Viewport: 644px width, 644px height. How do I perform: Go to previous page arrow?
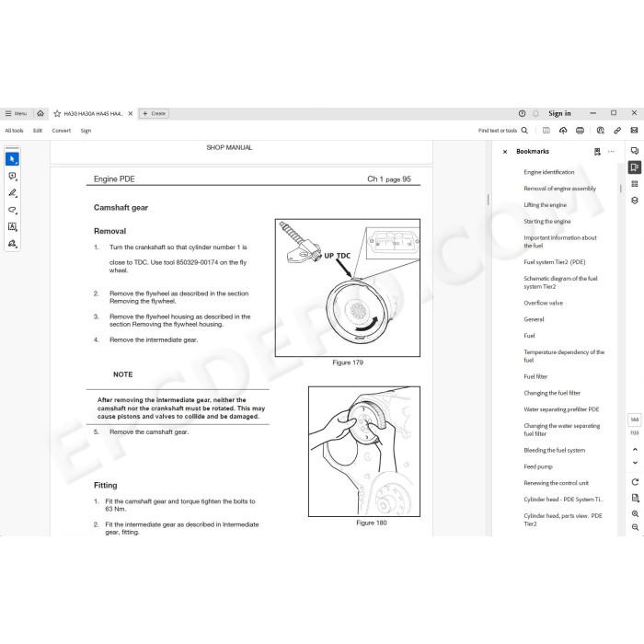(635, 449)
